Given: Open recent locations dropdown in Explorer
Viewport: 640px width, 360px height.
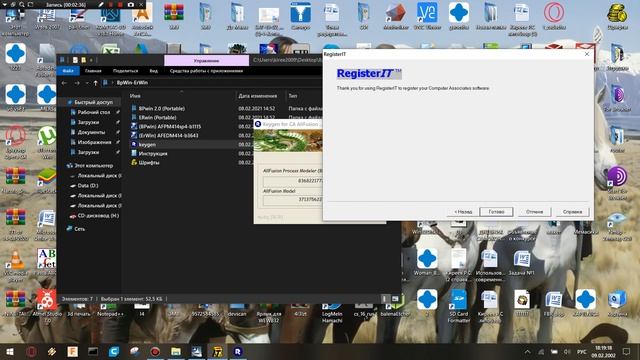Looking at the screenshot, I should point(87,83).
